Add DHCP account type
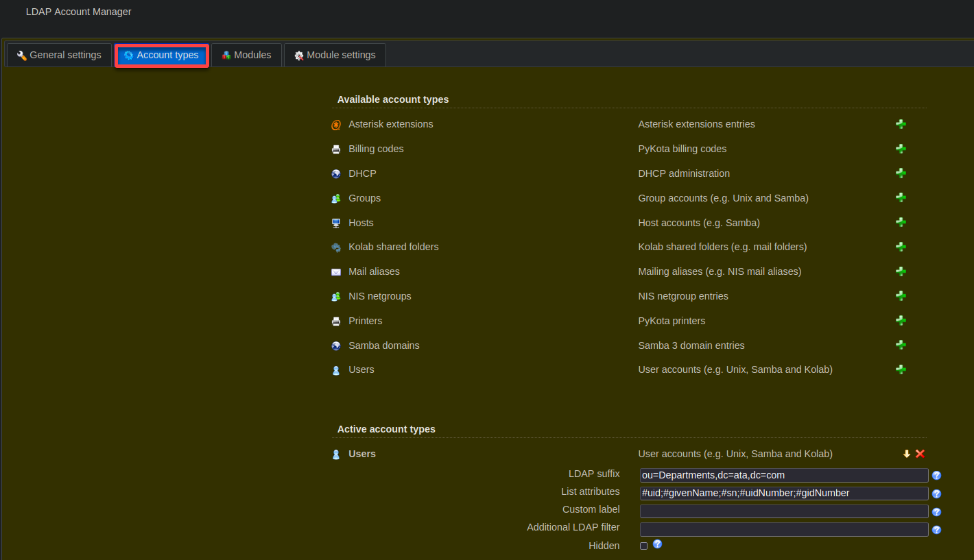974x560 pixels. coord(901,173)
